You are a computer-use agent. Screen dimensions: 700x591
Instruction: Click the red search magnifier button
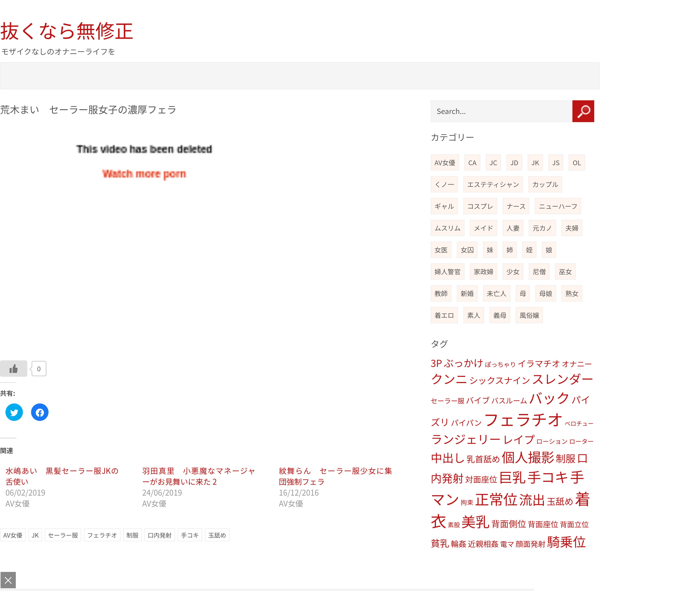[583, 111]
